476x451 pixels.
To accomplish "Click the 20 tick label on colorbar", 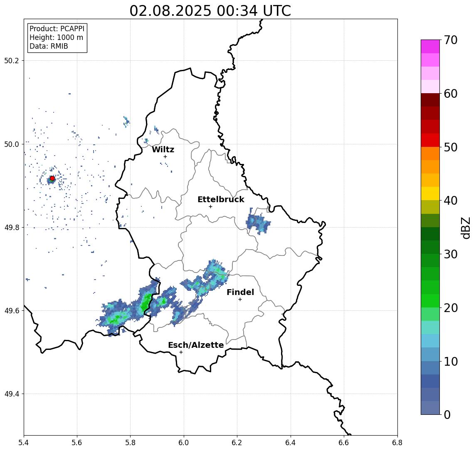I will click(450, 307).
